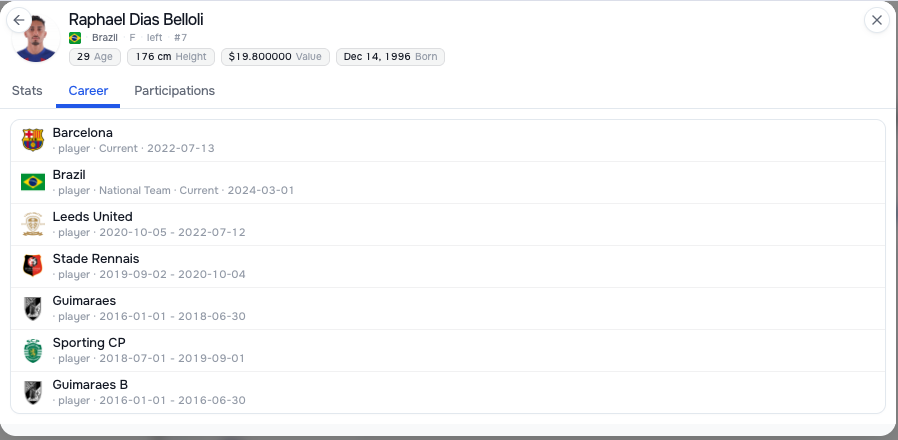The image size is (898, 440).
Task: Click the back arrow button
Action: coord(18,20)
